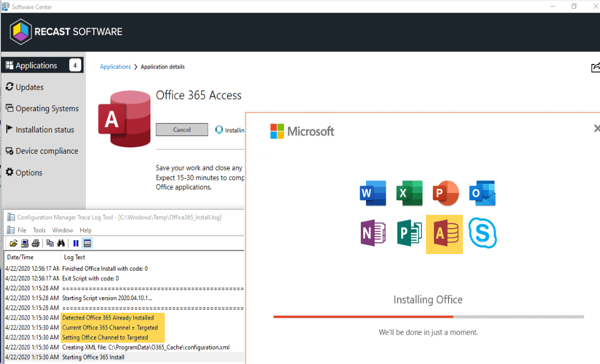Viewport: 600px width, 364px height.
Task: Click the Outlook icon in the installer
Action: 482,193
